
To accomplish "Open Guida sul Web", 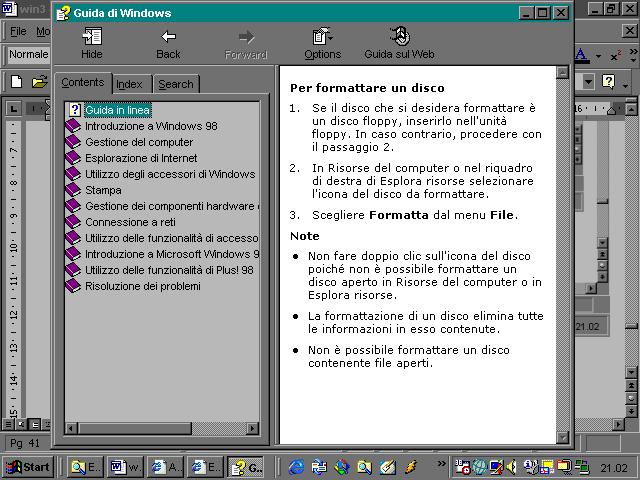I will click(399, 43).
